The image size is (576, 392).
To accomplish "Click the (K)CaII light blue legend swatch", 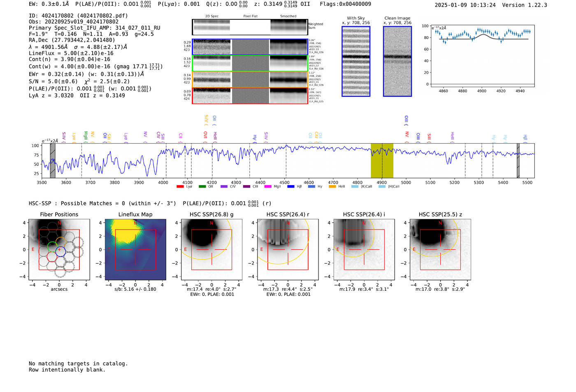I will click(355, 187).
